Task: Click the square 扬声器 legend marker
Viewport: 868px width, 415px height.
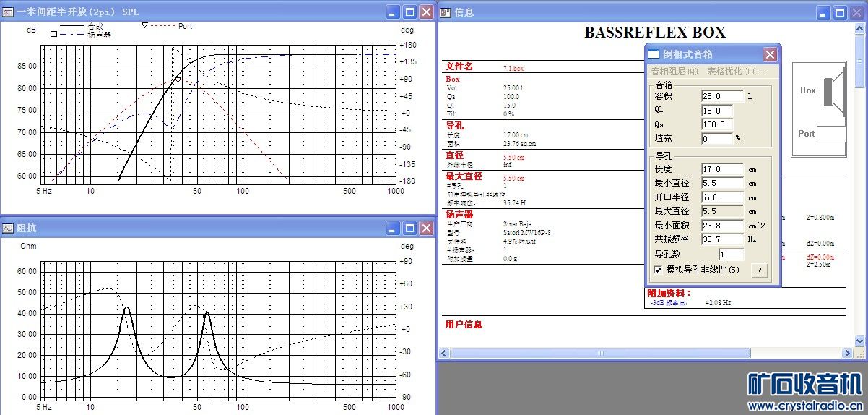Action: [x=54, y=34]
